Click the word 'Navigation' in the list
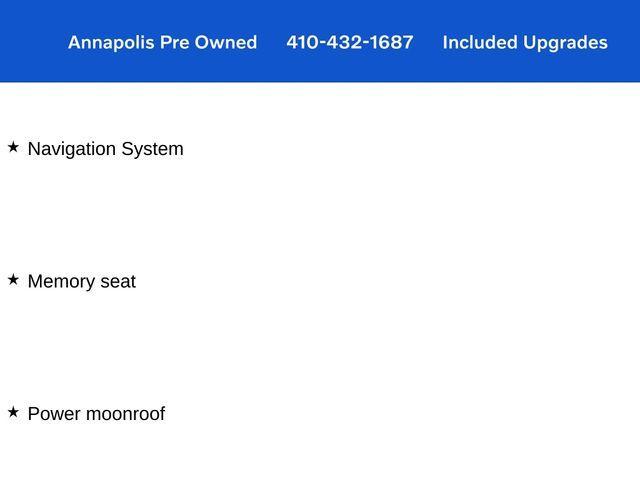Viewport: 640px width, 480px height. point(71,149)
